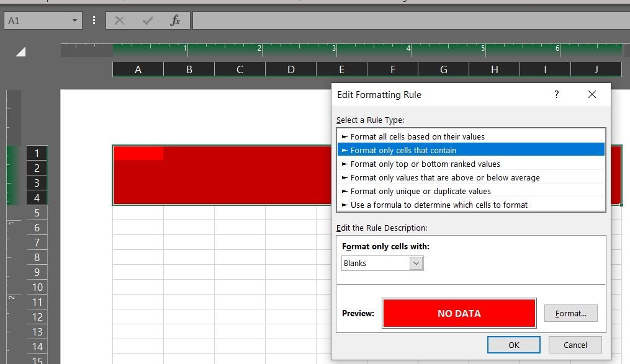Click column header G
Viewport: 630px width, 364px height.
[x=443, y=69]
